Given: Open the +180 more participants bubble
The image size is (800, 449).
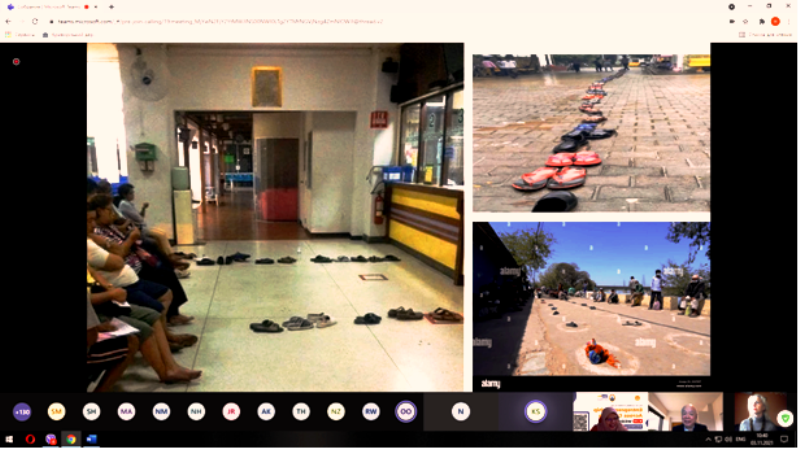Looking at the screenshot, I should pyautogui.click(x=21, y=411).
